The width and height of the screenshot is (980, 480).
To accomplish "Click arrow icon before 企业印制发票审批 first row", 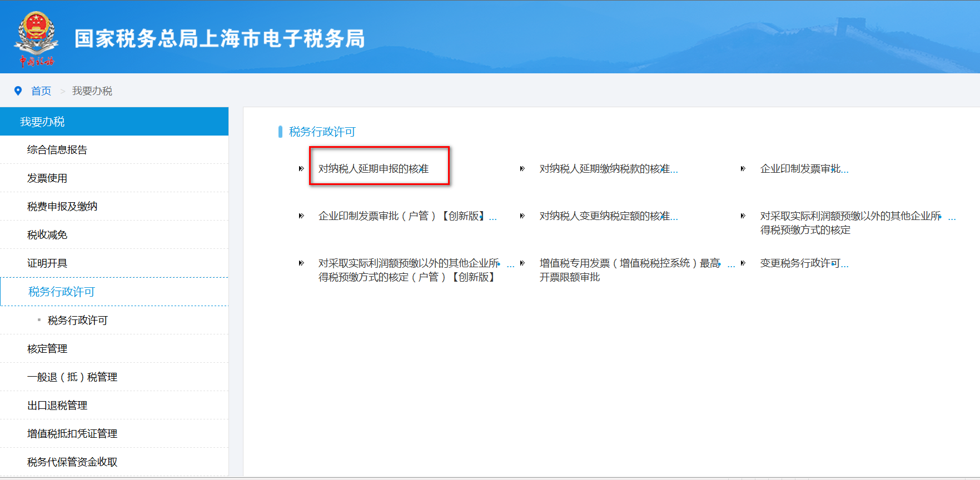I will pyautogui.click(x=743, y=168).
